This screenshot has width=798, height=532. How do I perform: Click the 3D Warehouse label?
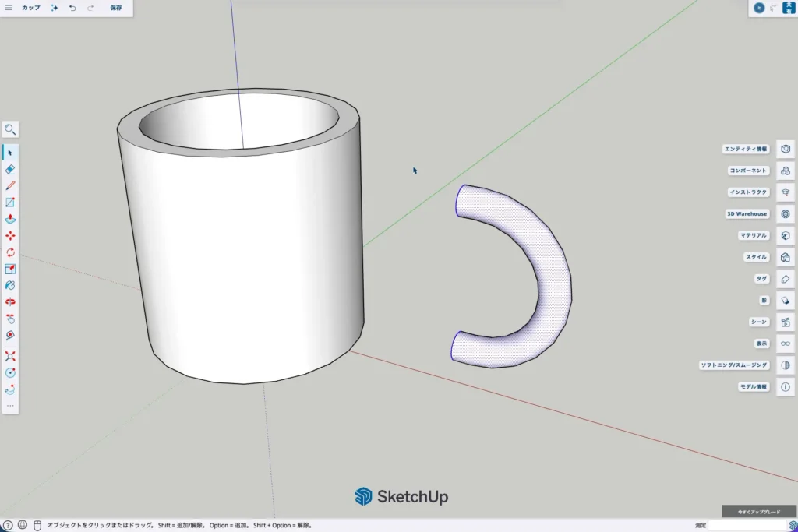click(x=747, y=213)
